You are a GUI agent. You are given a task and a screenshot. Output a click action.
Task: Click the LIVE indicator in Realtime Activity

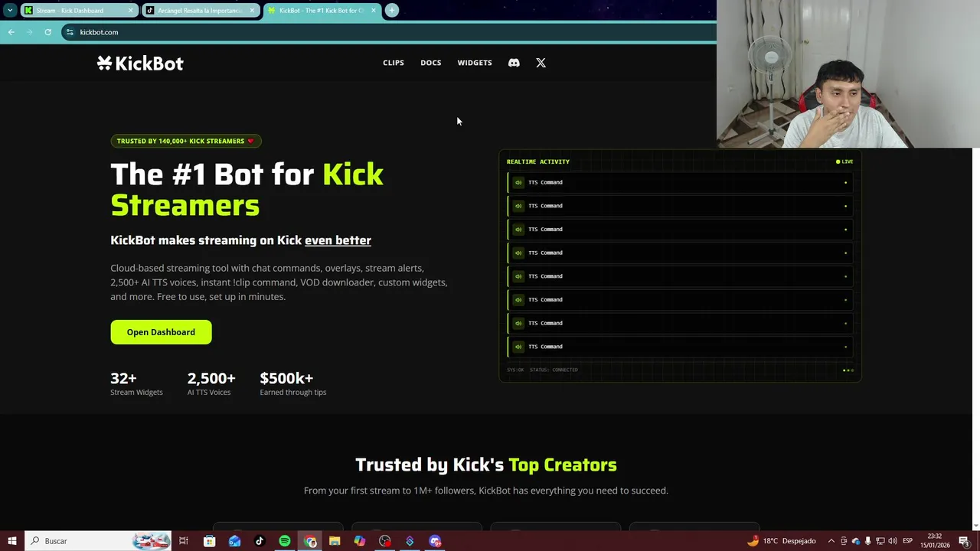pos(844,161)
